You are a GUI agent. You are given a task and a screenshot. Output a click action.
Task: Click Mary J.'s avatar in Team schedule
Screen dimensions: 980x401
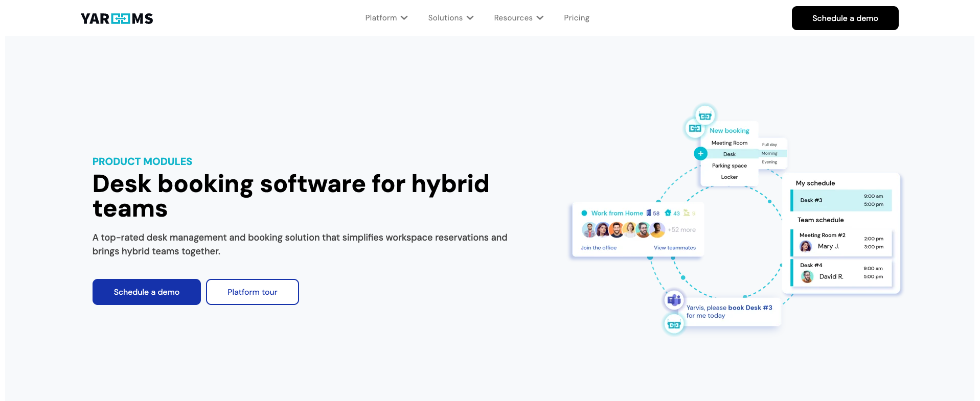coord(806,247)
